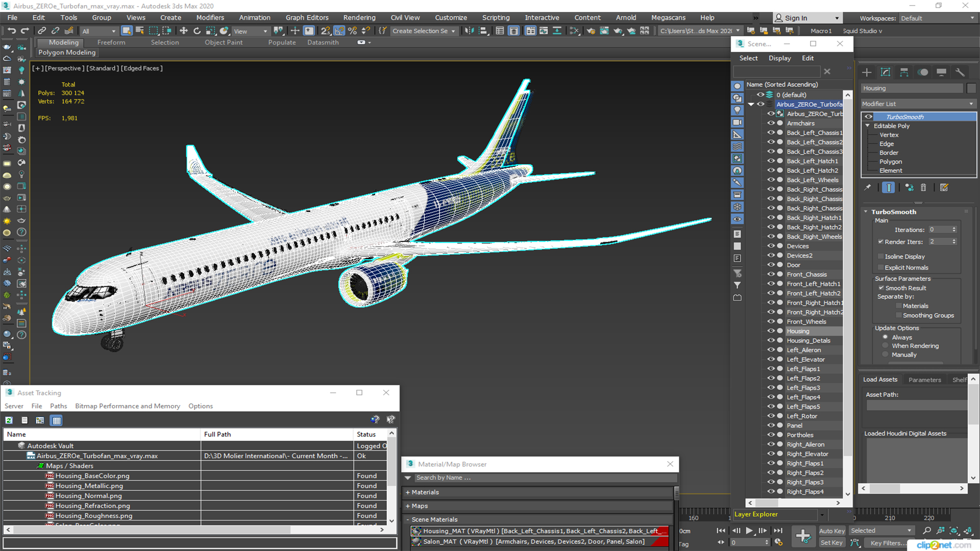Open the Modifier List dropdown

coord(918,104)
